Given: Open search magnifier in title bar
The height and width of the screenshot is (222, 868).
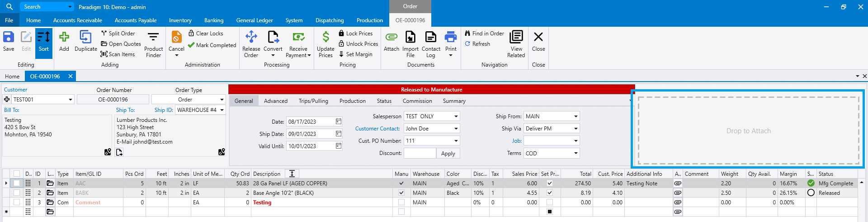Looking at the screenshot, I should 9,7.
